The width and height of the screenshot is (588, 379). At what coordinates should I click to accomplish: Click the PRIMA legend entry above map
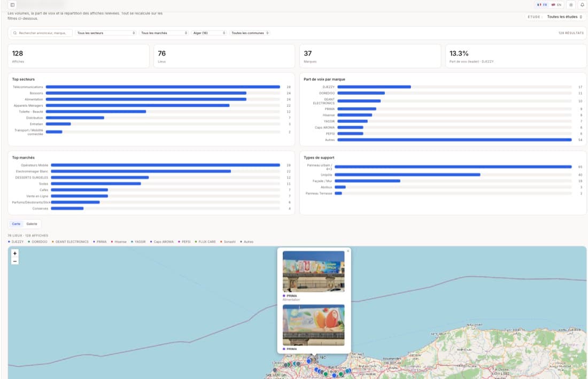(x=100, y=242)
